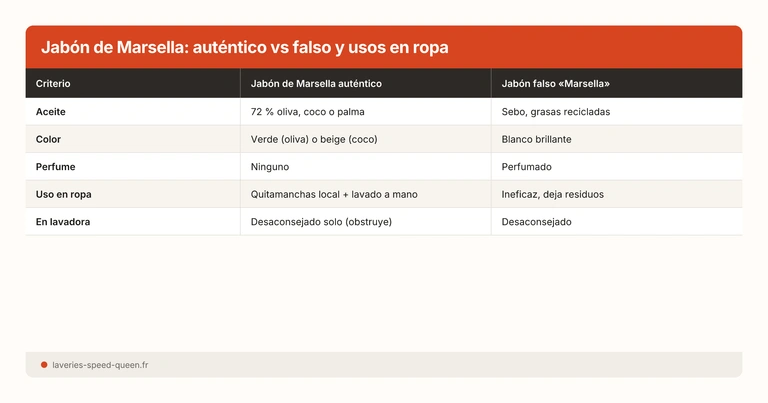The height and width of the screenshot is (403, 768).
Task: Click the 'Color' row label
Action: [x=49, y=139]
